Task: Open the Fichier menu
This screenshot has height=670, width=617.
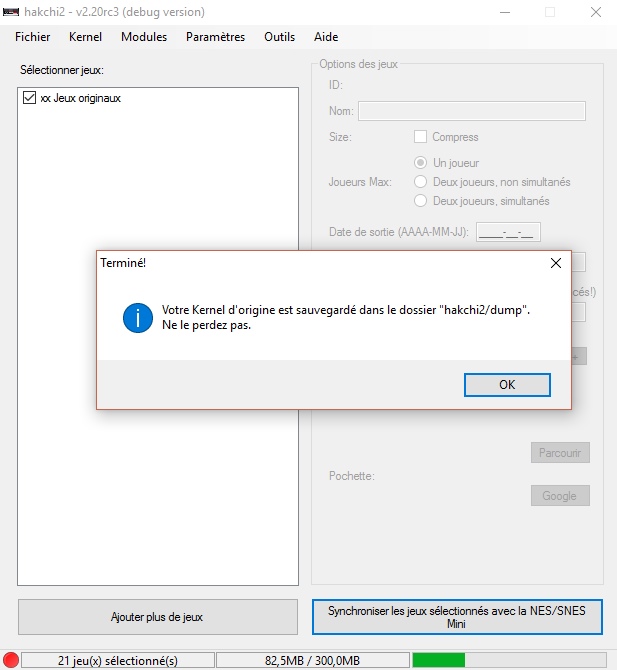Action: coord(32,37)
